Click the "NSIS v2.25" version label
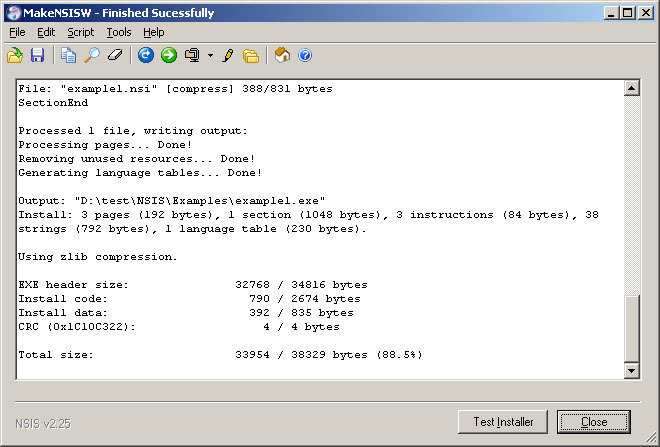This screenshot has height=447, width=660. [x=43, y=423]
